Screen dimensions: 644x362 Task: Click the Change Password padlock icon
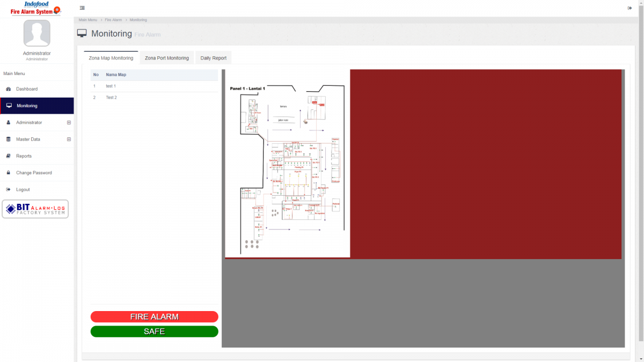9,173
